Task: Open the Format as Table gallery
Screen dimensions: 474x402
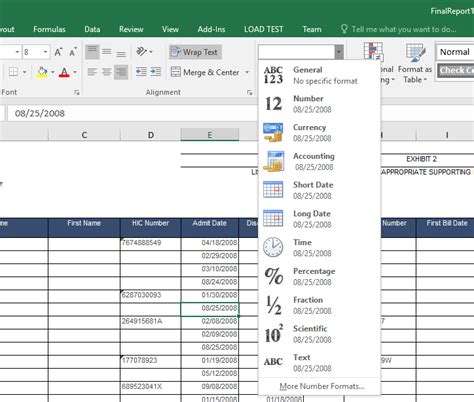Action: [415, 63]
